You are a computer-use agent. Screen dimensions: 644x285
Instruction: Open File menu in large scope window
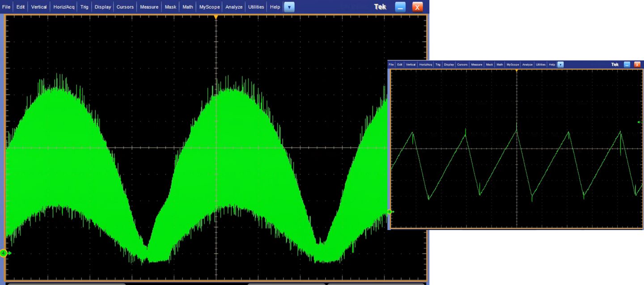(6, 7)
